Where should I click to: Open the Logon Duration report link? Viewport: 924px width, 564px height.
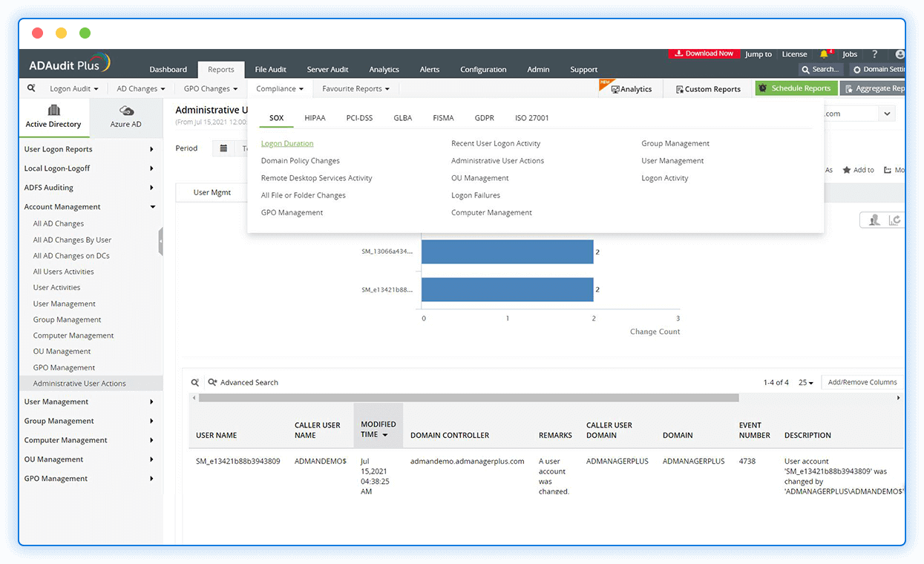coord(287,143)
